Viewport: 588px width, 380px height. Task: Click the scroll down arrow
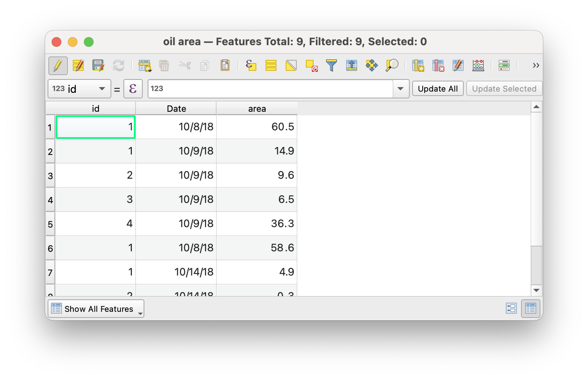coord(536,290)
